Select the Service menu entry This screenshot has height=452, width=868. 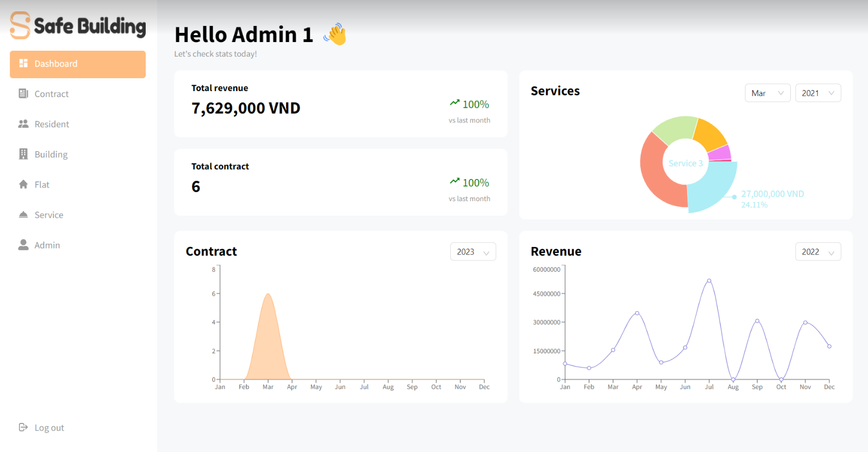pyautogui.click(x=78, y=215)
